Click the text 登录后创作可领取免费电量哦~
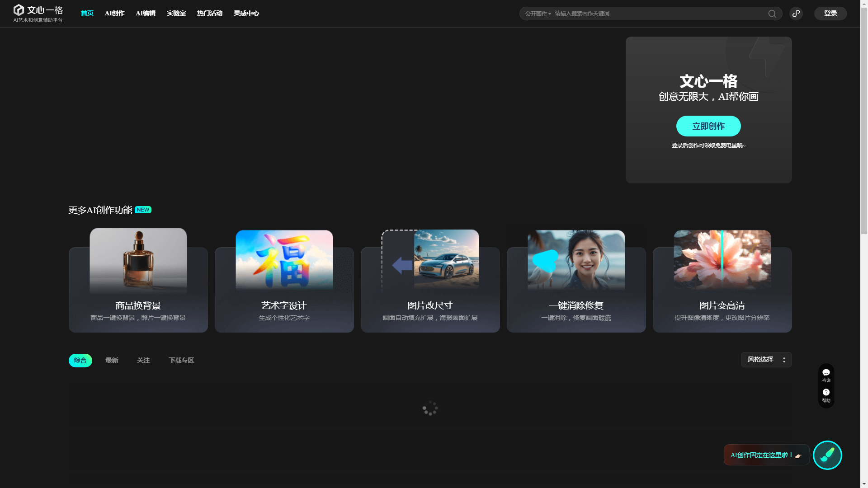 coord(708,145)
